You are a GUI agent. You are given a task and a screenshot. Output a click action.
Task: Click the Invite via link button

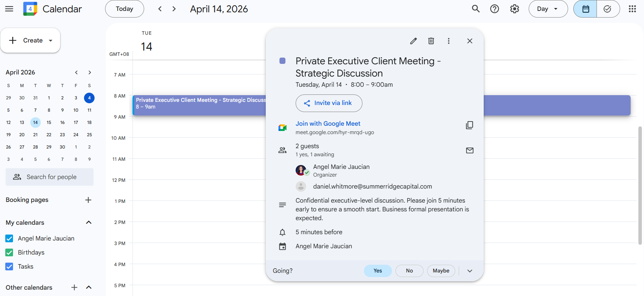point(329,103)
